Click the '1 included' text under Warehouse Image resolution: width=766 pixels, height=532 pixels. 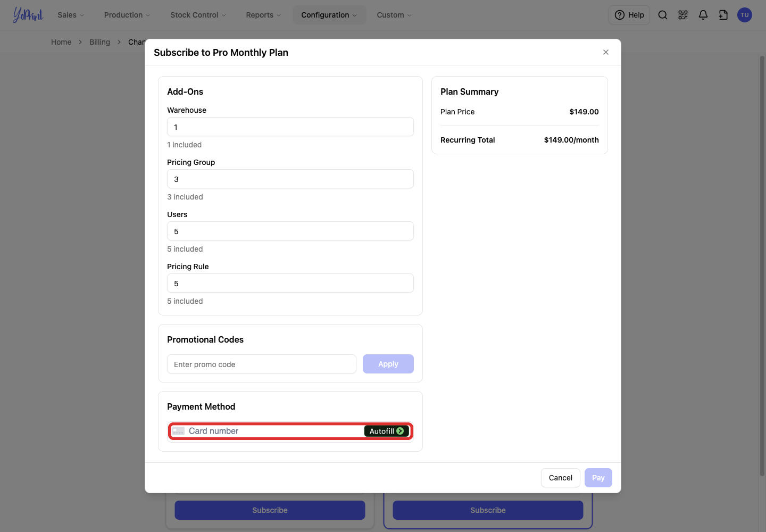pos(184,145)
